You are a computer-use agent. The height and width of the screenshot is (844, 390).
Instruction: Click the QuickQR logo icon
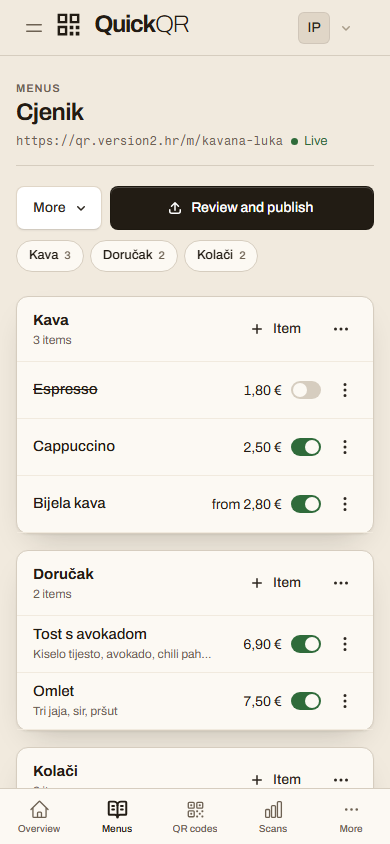69,25
